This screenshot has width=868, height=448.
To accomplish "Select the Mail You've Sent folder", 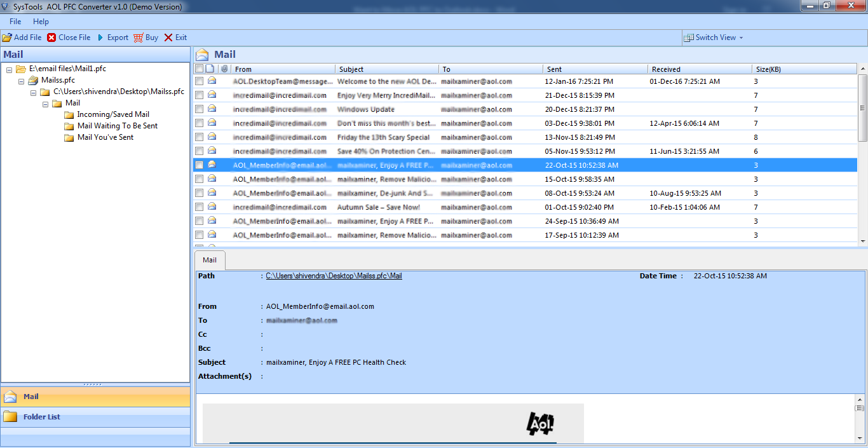I will [105, 137].
